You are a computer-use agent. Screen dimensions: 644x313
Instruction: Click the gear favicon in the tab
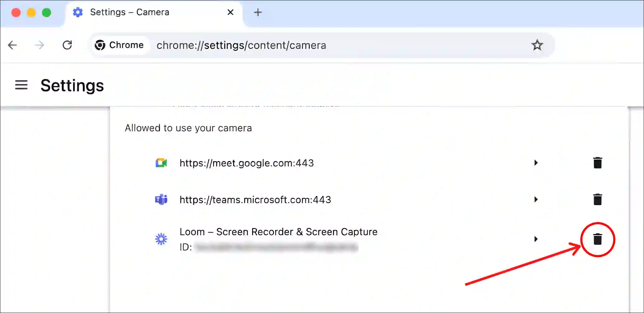78,12
